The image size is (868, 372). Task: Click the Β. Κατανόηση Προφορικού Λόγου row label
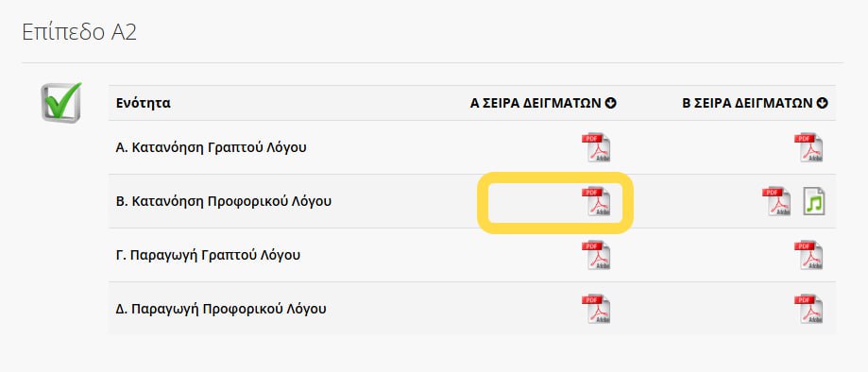[x=224, y=201]
